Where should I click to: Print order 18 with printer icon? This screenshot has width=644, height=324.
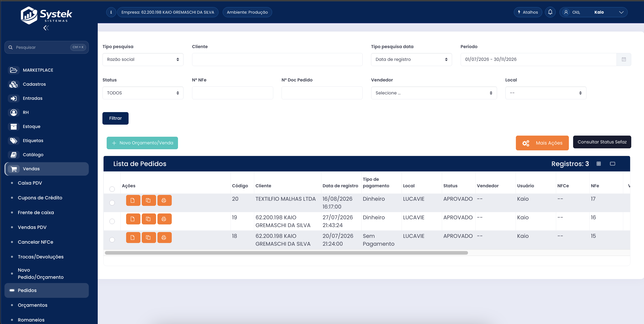(165, 237)
